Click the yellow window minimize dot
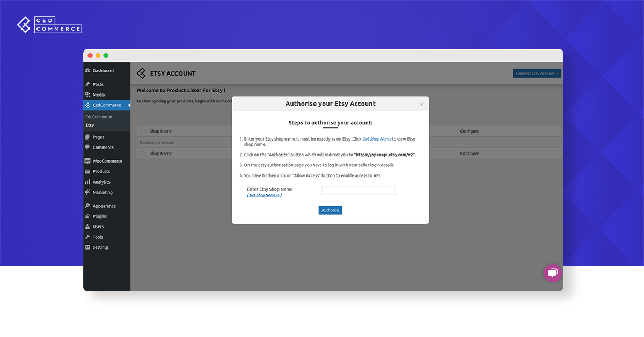This screenshot has height=337, width=644. pyautogui.click(x=98, y=55)
